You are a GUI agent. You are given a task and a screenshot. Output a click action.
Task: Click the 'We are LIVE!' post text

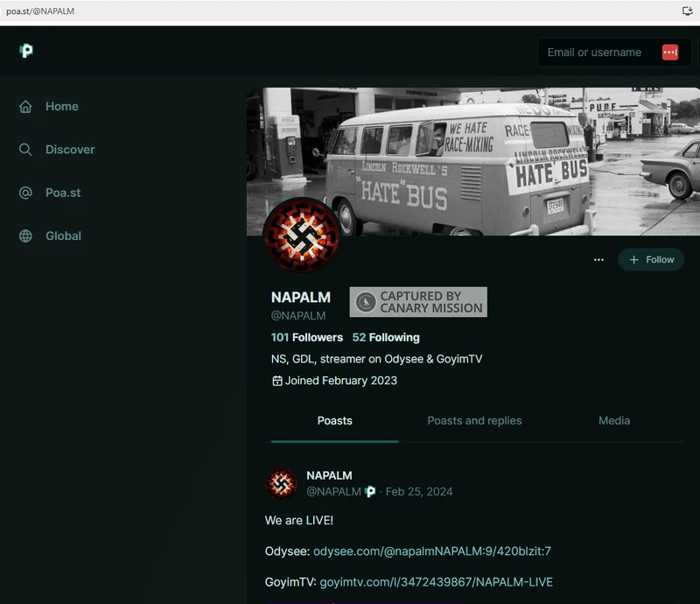[299, 521]
